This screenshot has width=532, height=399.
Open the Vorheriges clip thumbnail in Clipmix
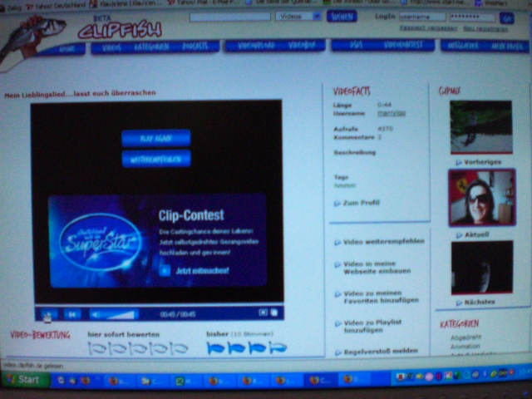(481, 127)
